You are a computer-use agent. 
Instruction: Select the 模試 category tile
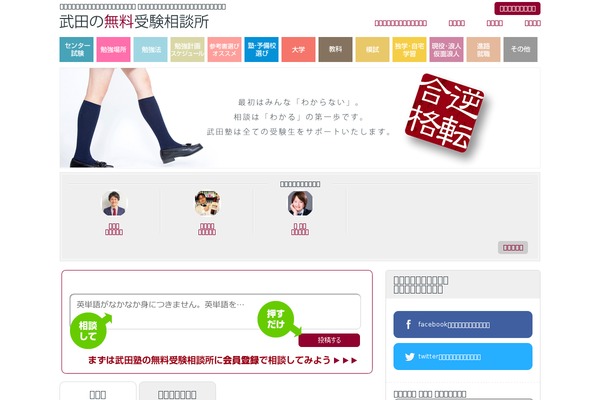(x=372, y=49)
